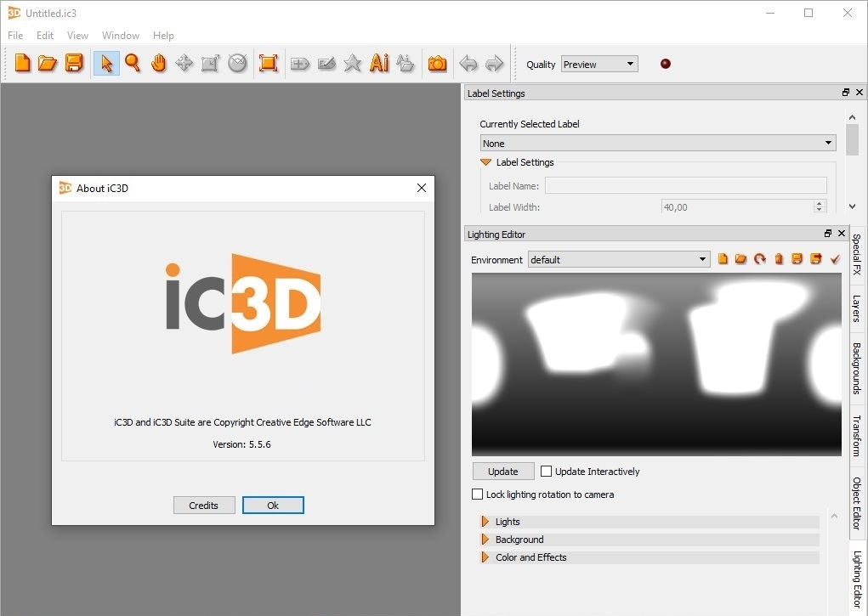
Task: Open the Edit menu
Action: tap(45, 36)
